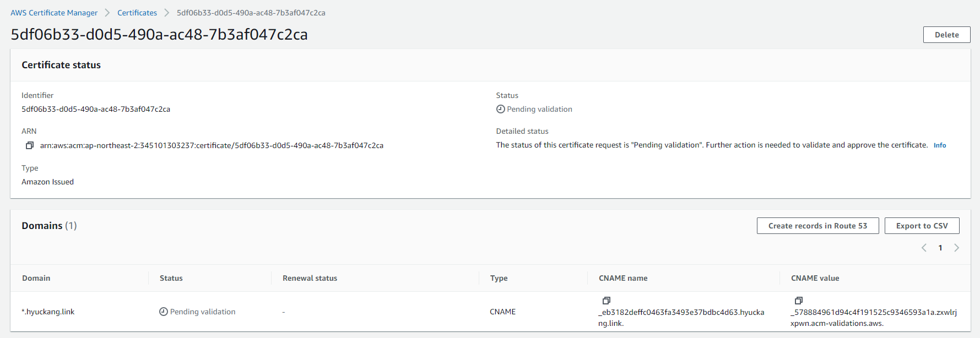The height and width of the screenshot is (338, 980).
Task: Open AWS Certificate Manager breadcrumb link
Action: point(54,13)
